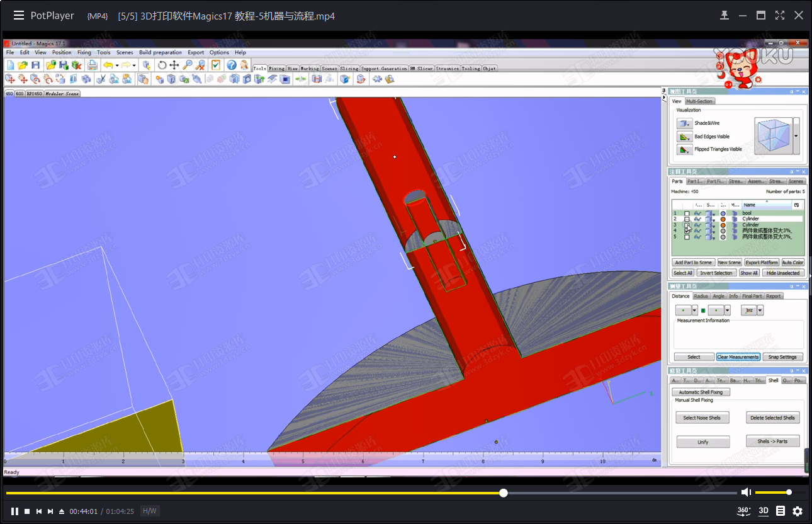Click the checkmark fix wizard icon

(x=216, y=65)
